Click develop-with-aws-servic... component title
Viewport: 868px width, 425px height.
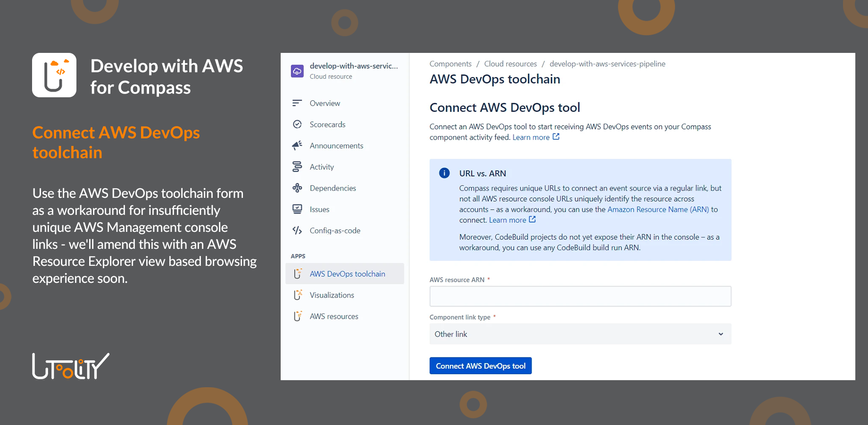354,66
